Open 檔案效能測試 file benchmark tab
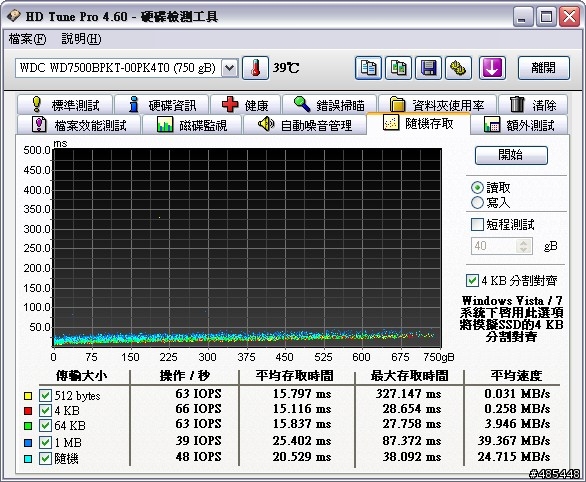This screenshot has height=482, width=586. [x=78, y=125]
